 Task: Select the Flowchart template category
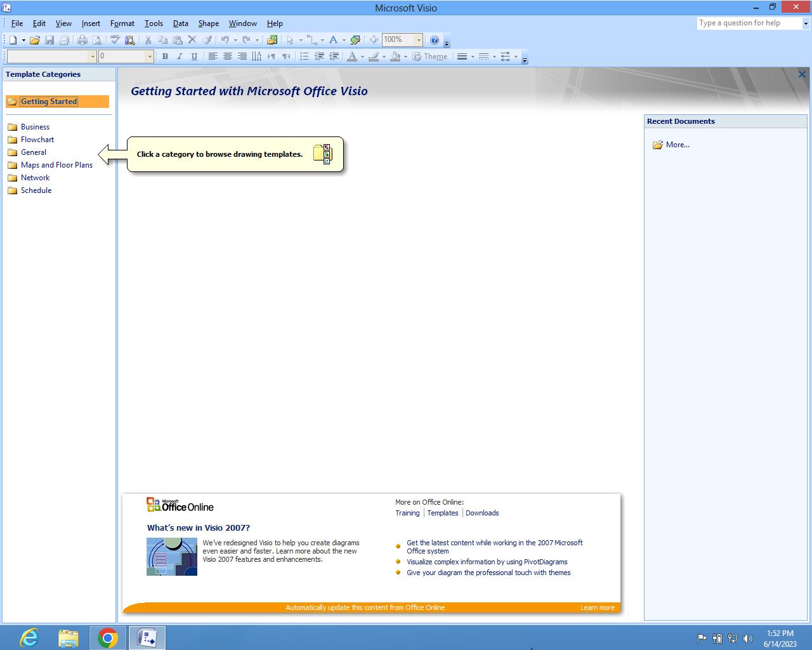[x=37, y=140]
